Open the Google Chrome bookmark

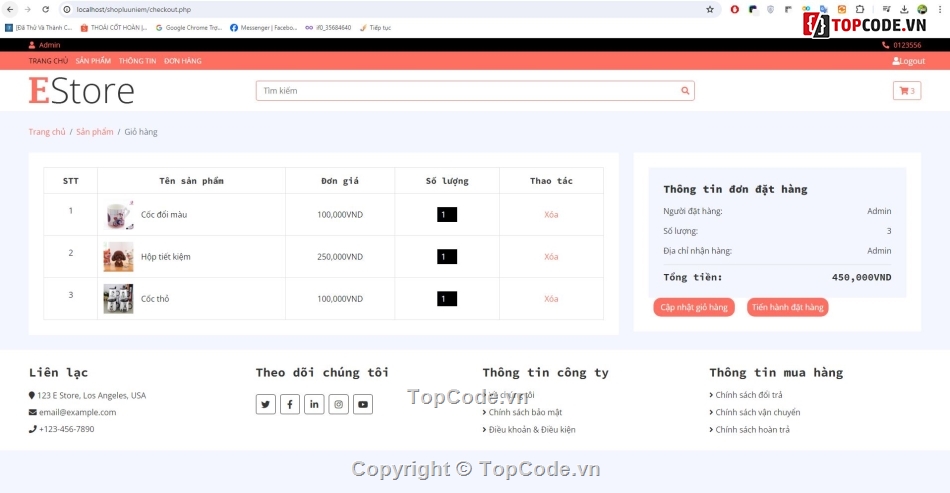coord(189,27)
